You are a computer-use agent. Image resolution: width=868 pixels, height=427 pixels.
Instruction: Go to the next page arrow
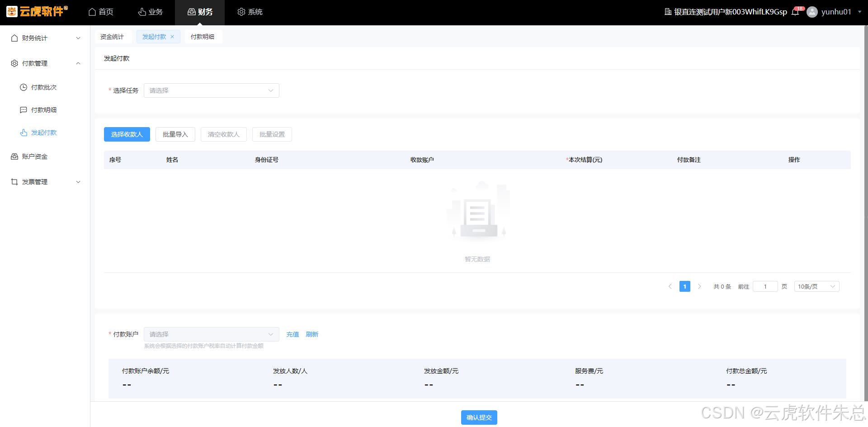pyautogui.click(x=699, y=286)
